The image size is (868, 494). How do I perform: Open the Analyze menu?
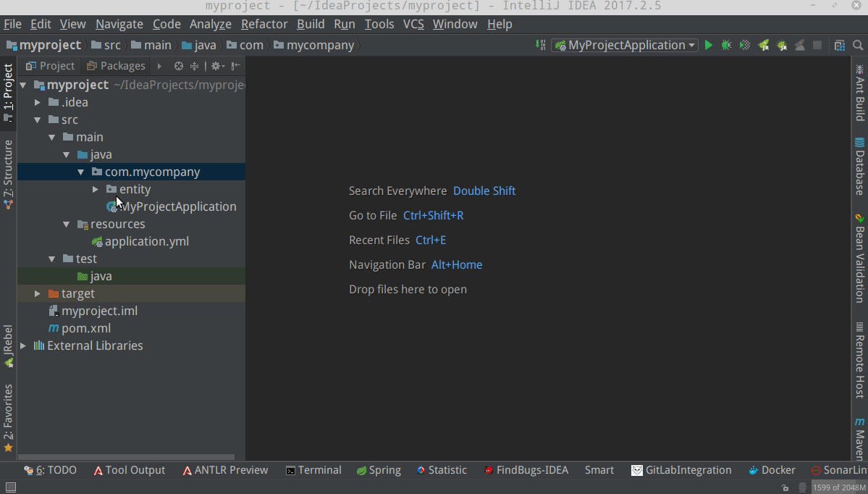tap(211, 25)
